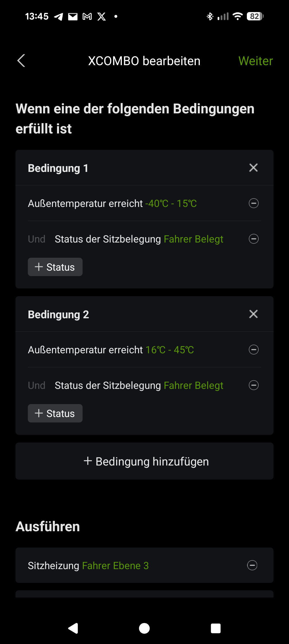The width and height of the screenshot is (289, 644).
Task: Add a status to Bedingung 2
Action: tap(55, 413)
